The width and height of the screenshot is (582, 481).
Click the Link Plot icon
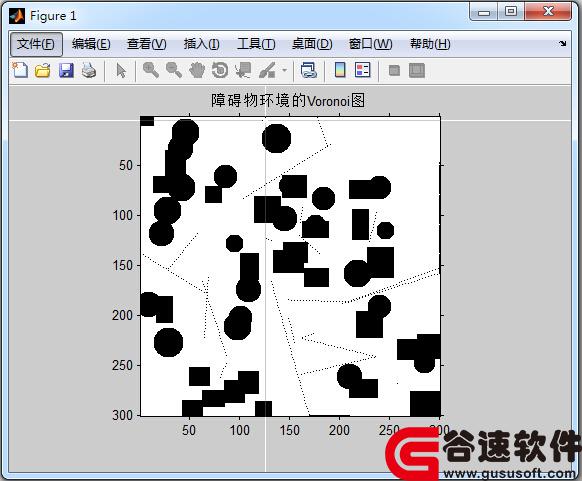pos(309,70)
